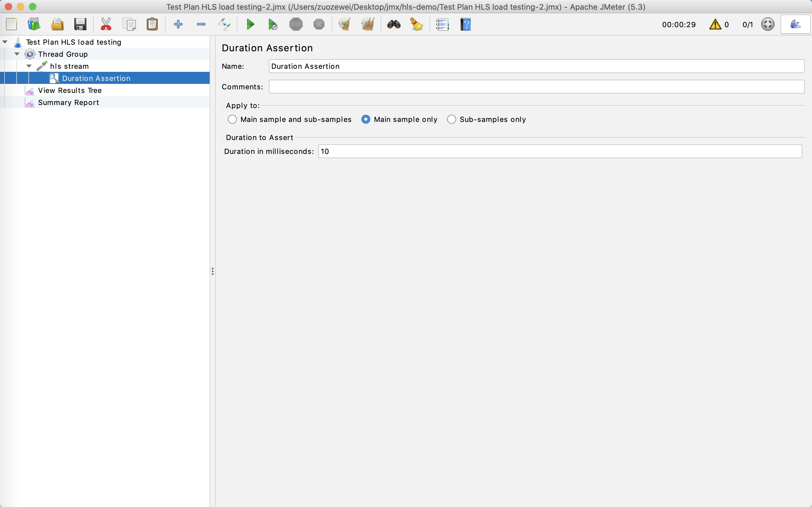Open the Function Helper list icon
This screenshot has width=812, height=507.
[442, 24]
